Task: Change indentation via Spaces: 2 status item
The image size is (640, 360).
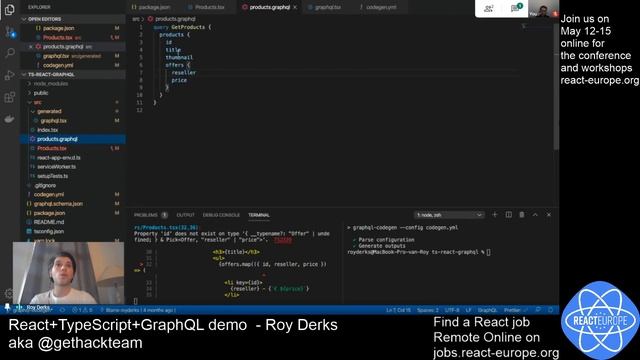Action: [427, 310]
